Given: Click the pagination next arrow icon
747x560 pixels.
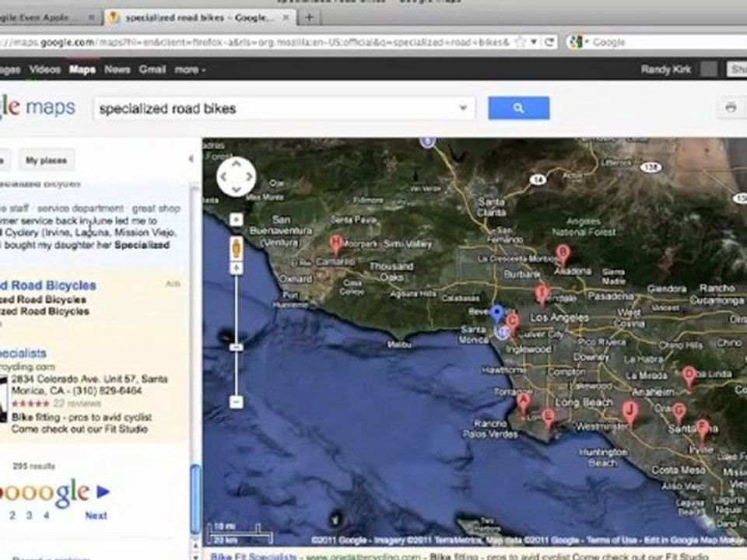Looking at the screenshot, I should [x=103, y=492].
